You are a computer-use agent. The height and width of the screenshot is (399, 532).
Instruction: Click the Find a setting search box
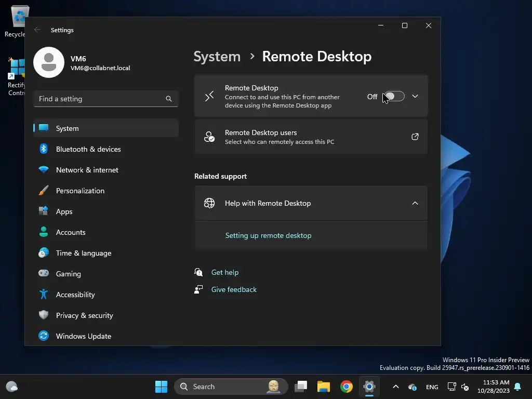pos(106,99)
